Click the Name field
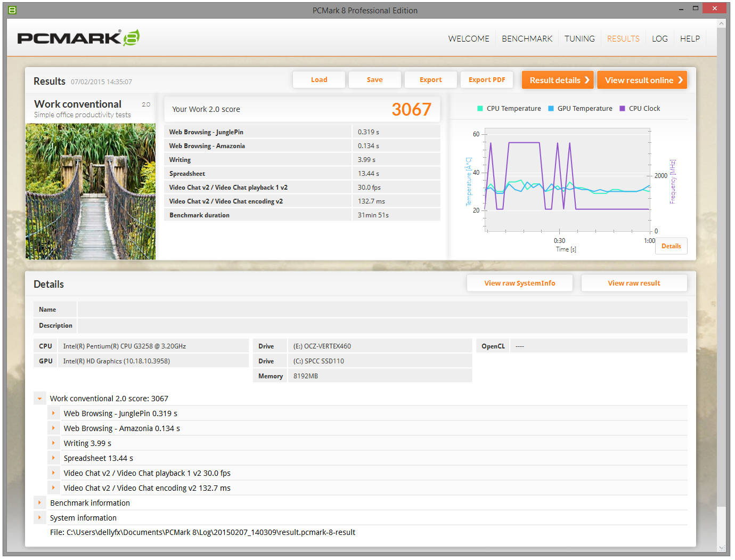735x560 pixels. [x=382, y=310]
